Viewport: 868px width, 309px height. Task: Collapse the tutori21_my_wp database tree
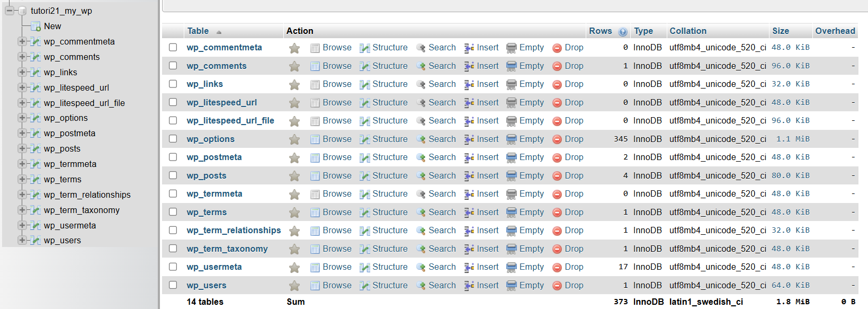point(9,11)
